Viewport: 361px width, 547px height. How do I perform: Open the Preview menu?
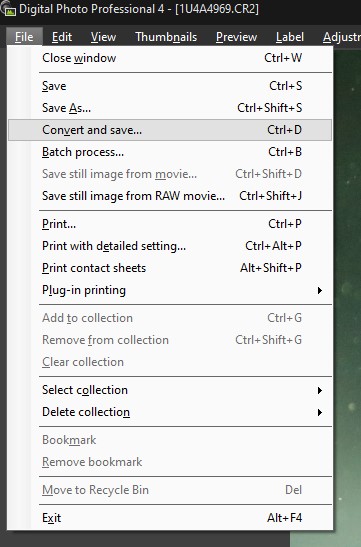(x=236, y=37)
